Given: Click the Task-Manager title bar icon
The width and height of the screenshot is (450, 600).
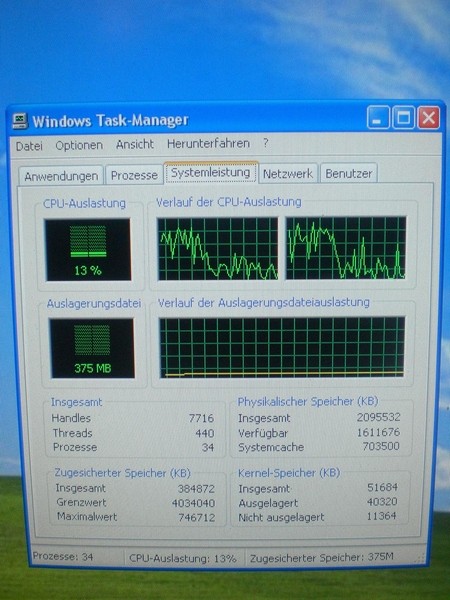Looking at the screenshot, I should [x=20, y=121].
